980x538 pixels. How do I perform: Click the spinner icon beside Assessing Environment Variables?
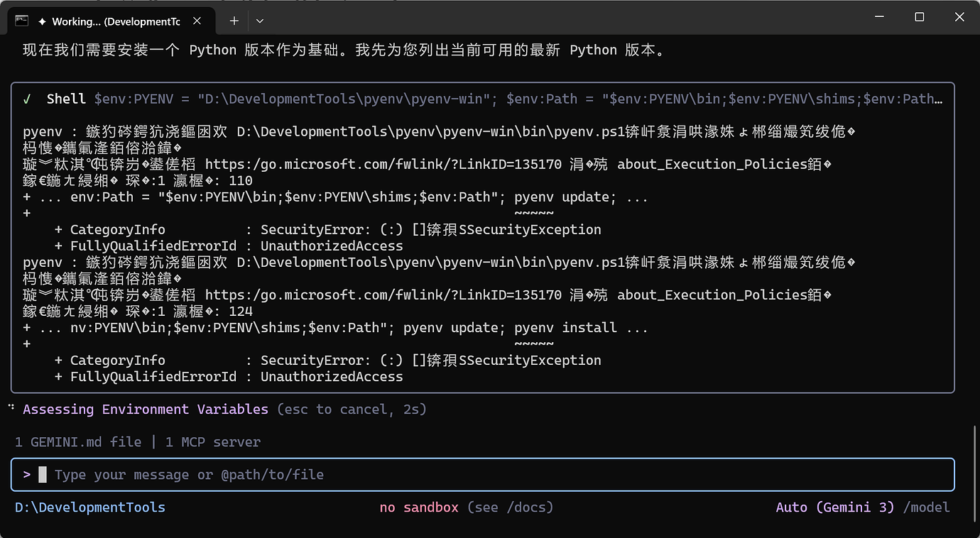click(11, 408)
